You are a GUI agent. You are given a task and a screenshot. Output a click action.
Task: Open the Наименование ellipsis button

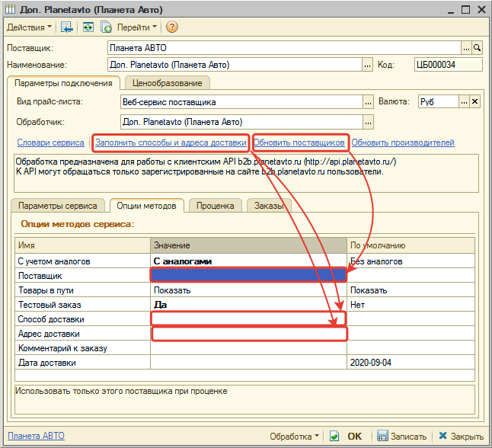[367, 65]
